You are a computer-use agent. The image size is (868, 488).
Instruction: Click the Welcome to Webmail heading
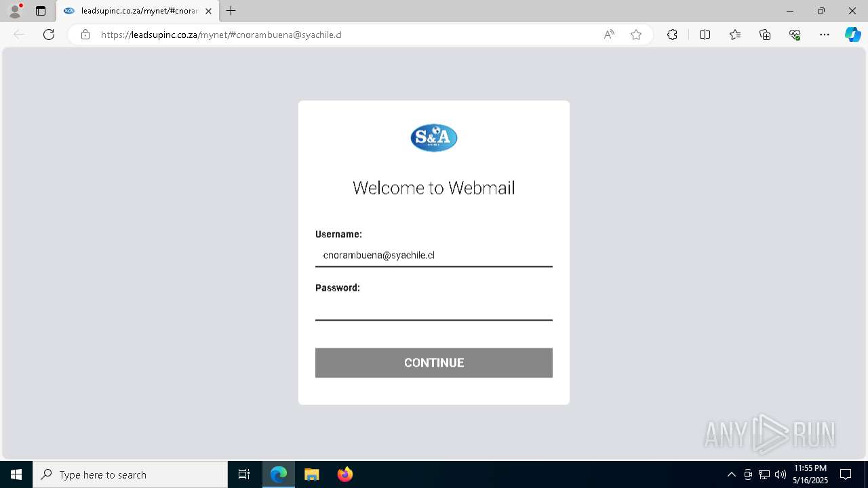pos(434,188)
